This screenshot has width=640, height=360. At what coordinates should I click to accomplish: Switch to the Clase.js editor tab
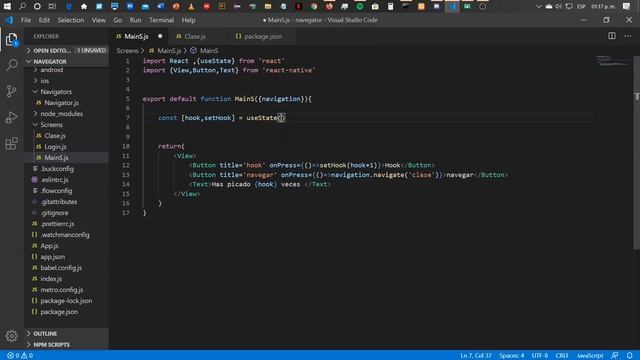(195, 36)
